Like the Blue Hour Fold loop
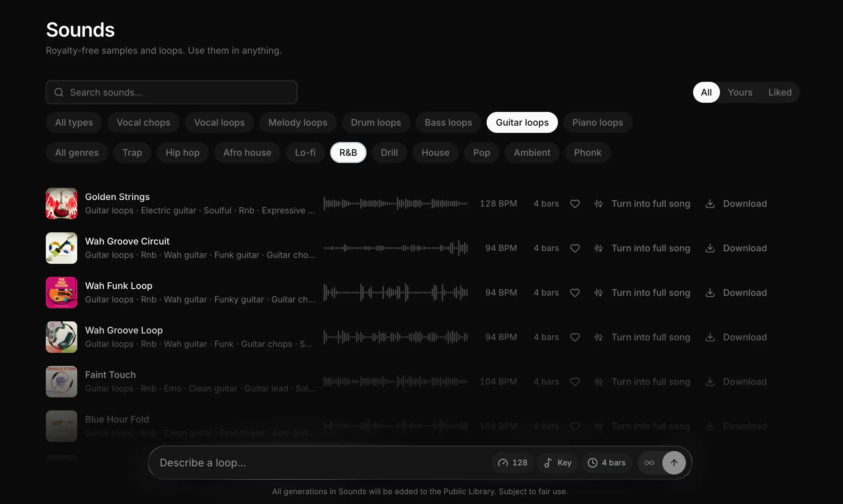 [x=575, y=426]
